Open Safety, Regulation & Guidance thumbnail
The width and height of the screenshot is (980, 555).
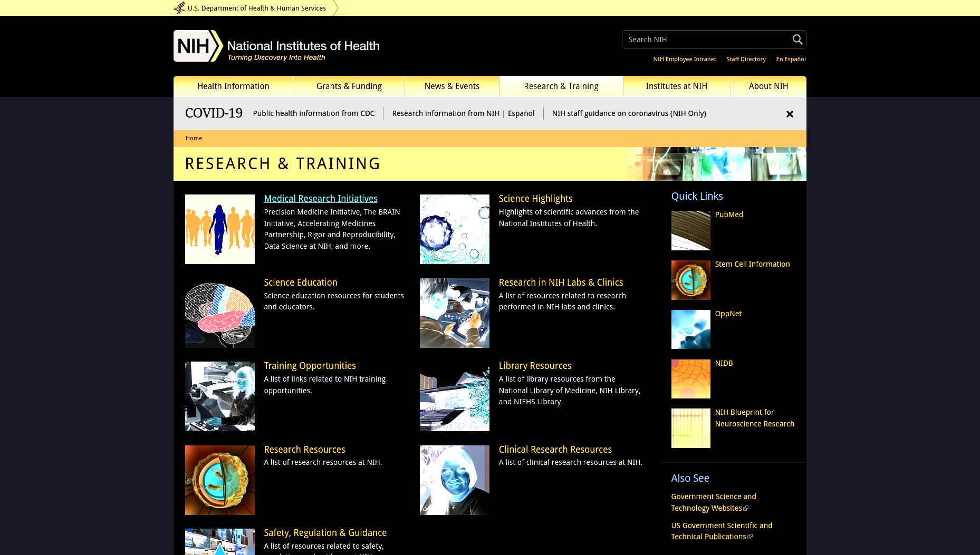219,542
